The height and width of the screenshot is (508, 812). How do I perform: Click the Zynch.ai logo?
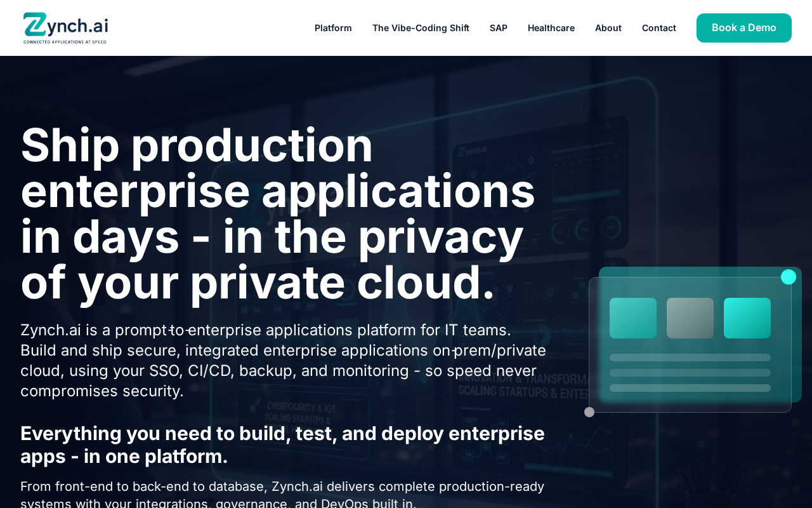(x=66, y=28)
